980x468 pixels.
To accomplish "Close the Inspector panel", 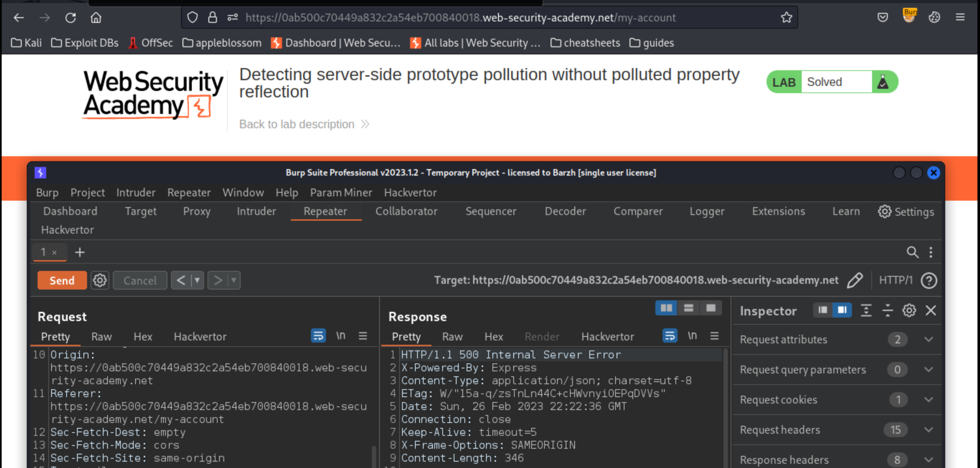I will [x=931, y=310].
